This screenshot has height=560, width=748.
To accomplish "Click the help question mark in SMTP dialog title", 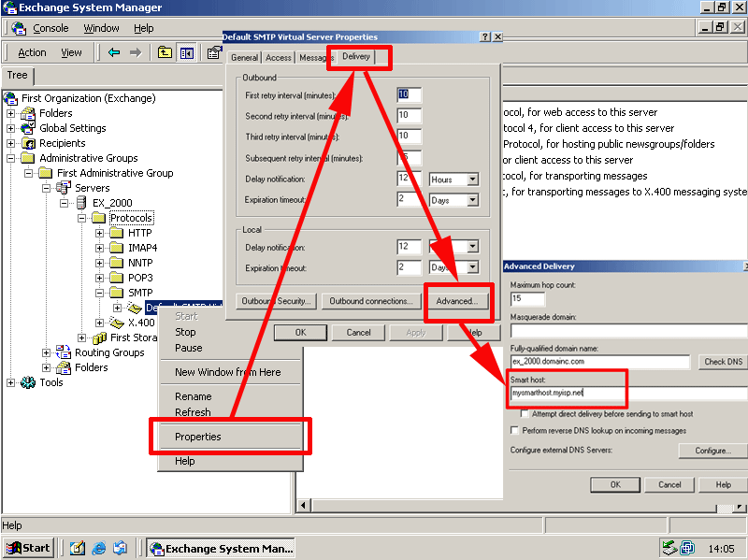I will tap(484, 36).
